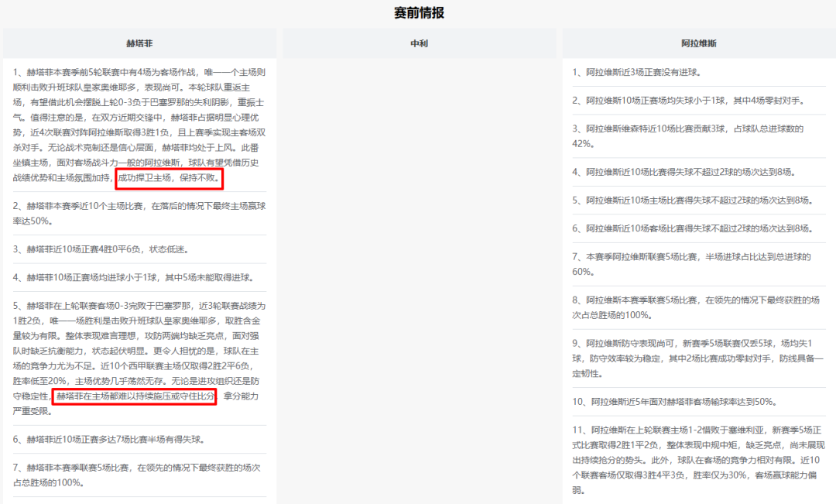Click the 赛前情报 page title

(419, 13)
